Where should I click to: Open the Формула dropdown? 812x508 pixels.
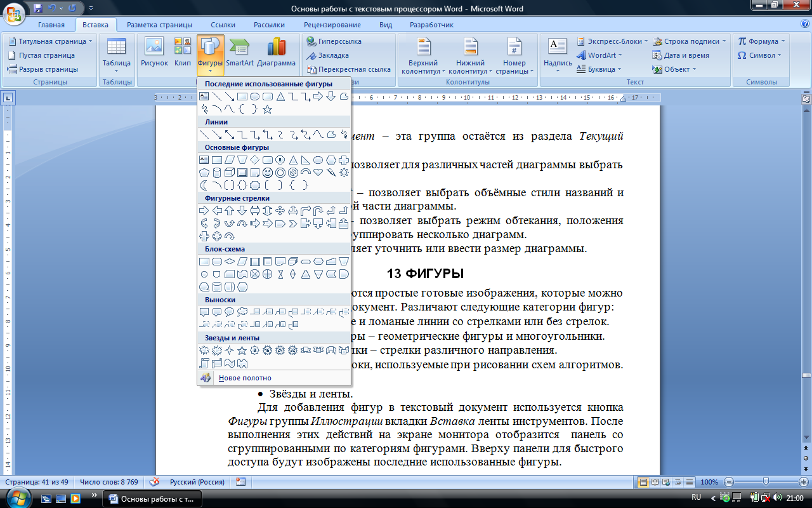coord(761,41)
